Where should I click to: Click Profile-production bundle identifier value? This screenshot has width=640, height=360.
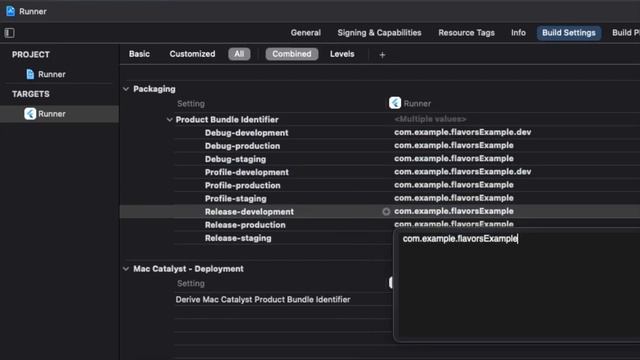point(454,184)
